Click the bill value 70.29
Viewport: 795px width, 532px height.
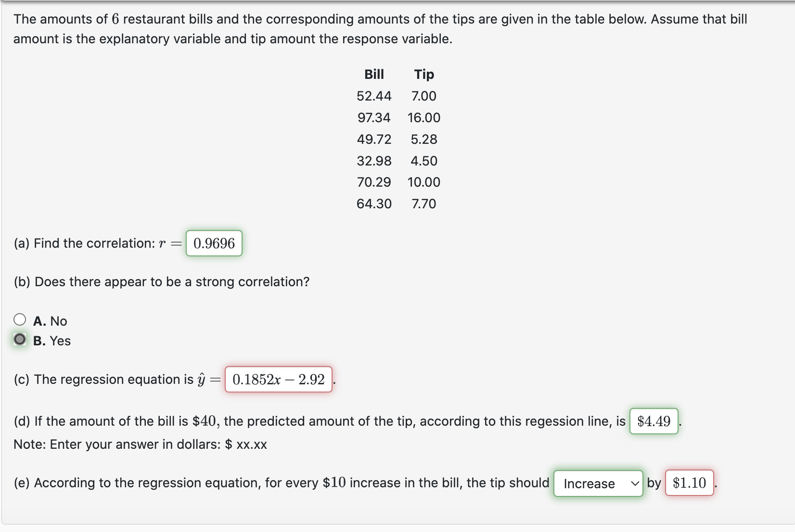[x=374, y=182]
